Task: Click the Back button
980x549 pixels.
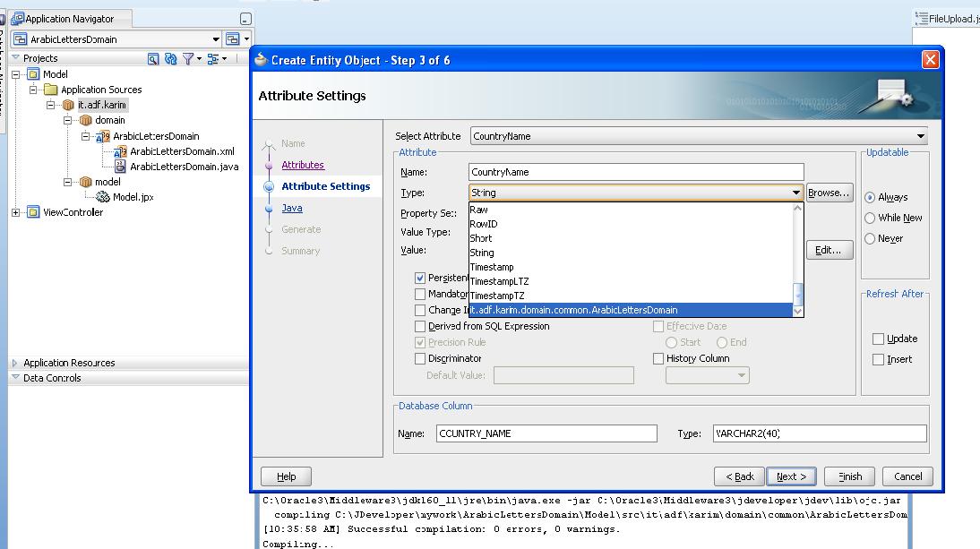Action: (x=739, y=476)
